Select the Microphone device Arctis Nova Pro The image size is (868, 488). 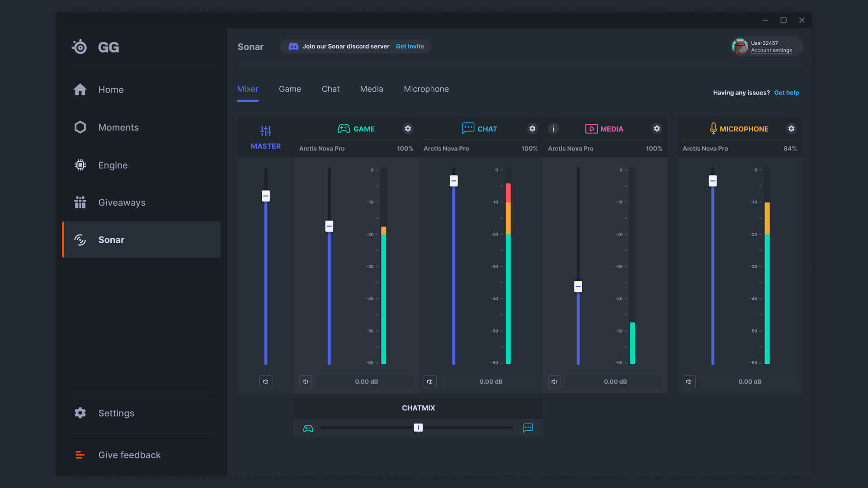pyautogui.click(x=705, y=149)
